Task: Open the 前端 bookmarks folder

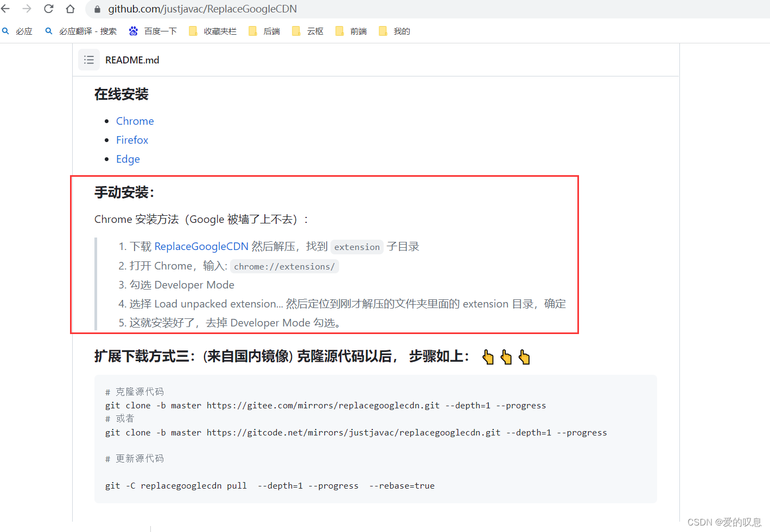Action: point(351,31)
